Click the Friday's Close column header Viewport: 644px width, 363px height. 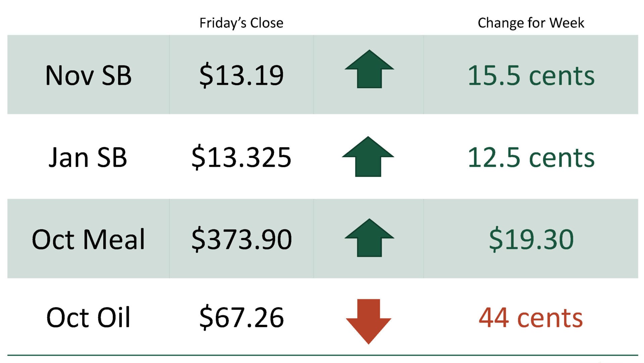(x=241, y=23)
